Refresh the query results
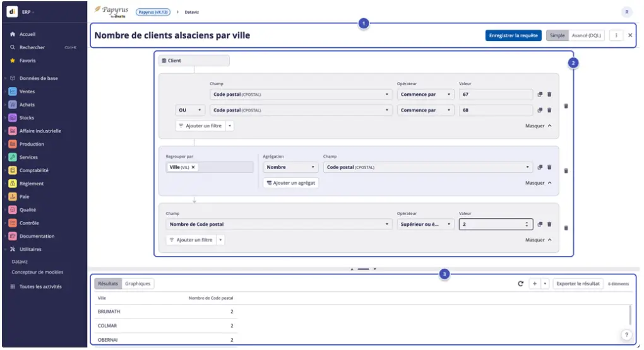Image resolution: width=644 pixels, height=350 pixels. (520, 284)
